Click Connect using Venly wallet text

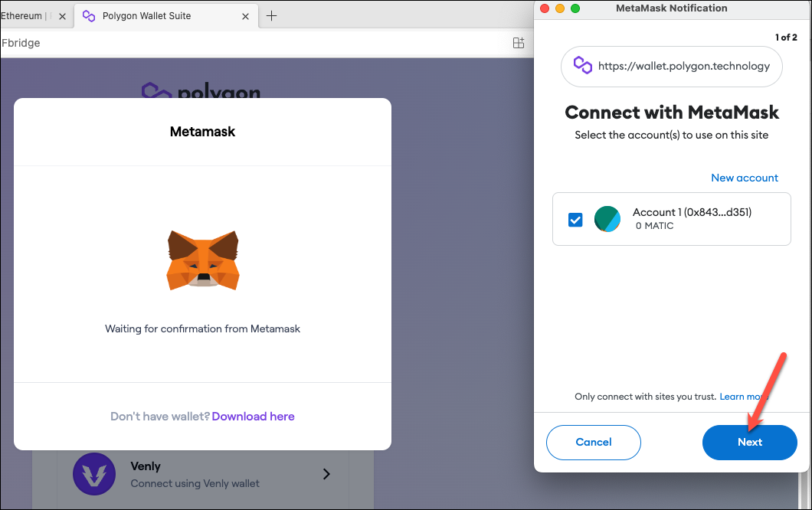click(195, 483)
